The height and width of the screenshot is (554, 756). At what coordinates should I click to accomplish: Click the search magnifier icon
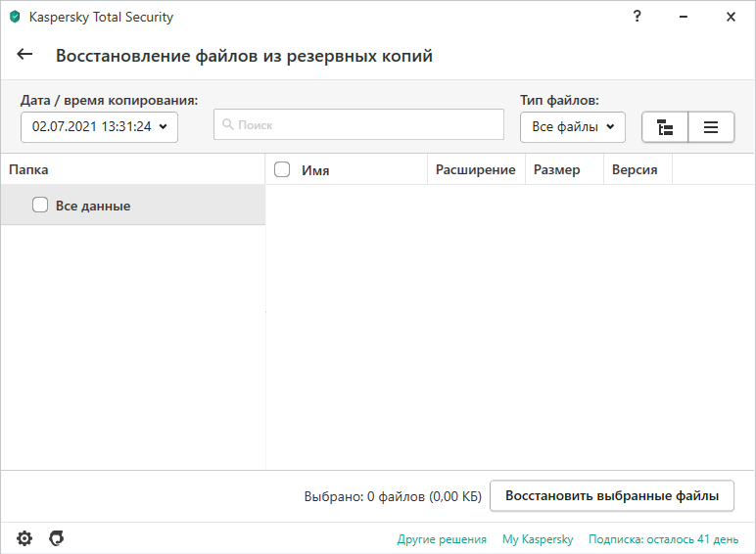[228, 125]
